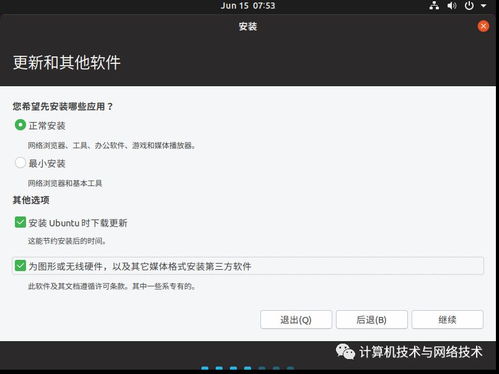Screen dimensions: 499x374
Task: Click the 后退(B) button
Action: [372, 320]
